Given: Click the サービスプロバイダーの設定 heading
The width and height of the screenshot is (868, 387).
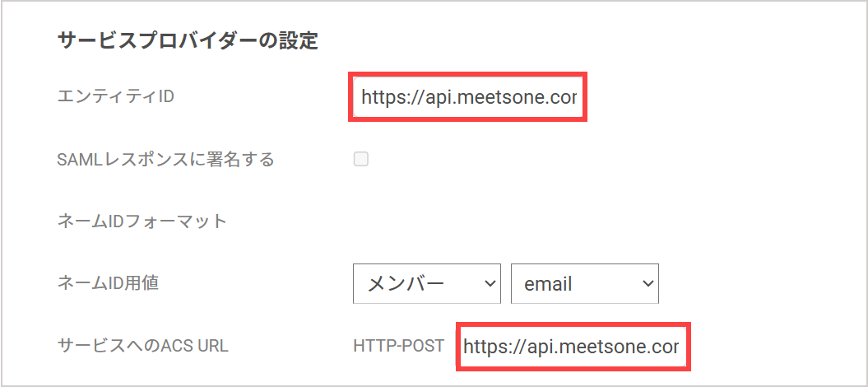Looking at the screenshot, I should [x=188, y=41].
